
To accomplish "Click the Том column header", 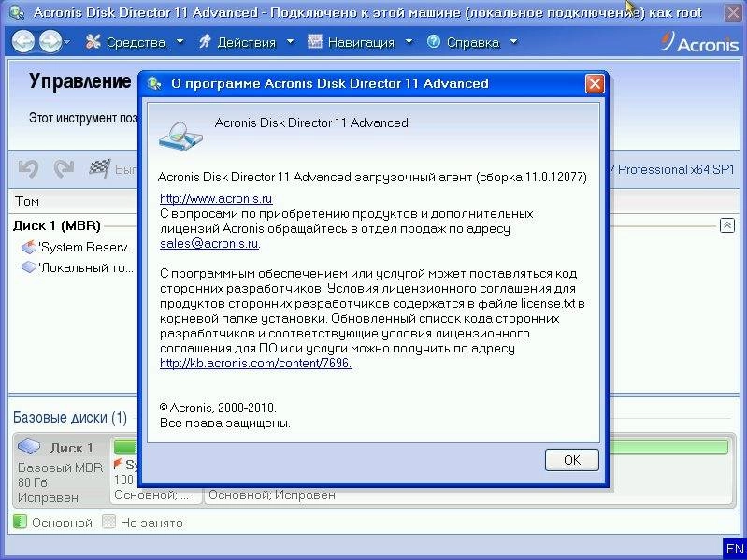I will [x=27, y=201].
